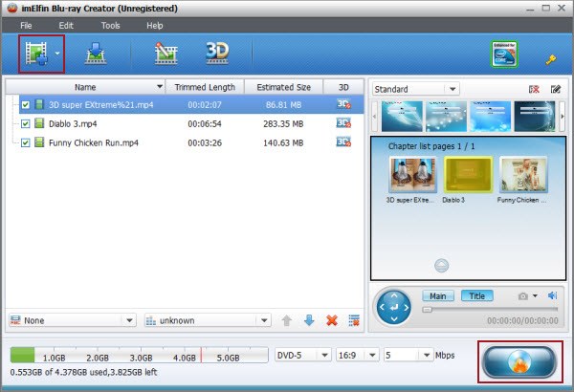Click the disable menu red X icon
574x392 pixels.
point(534,89)
